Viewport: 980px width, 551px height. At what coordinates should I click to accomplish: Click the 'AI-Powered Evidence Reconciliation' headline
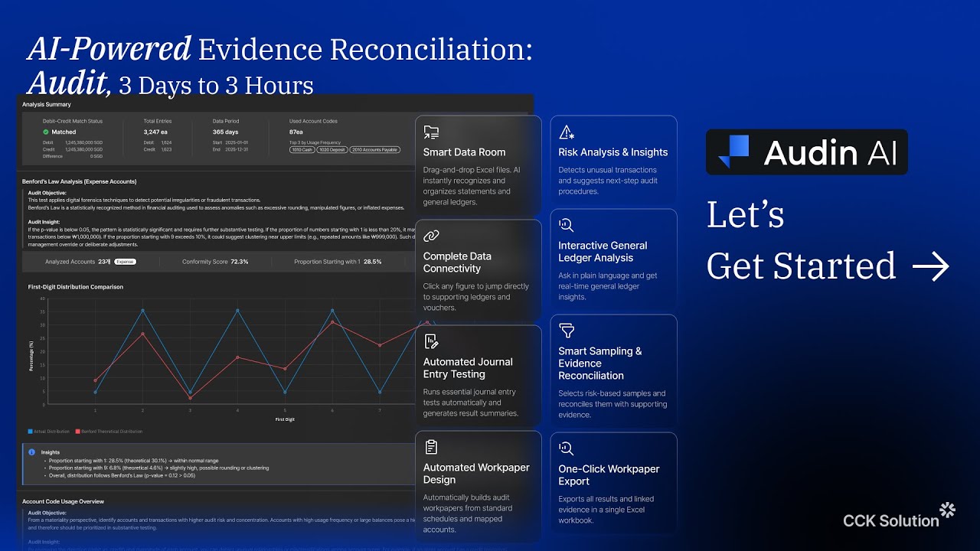pyautogui.click(x=279, y=50)
